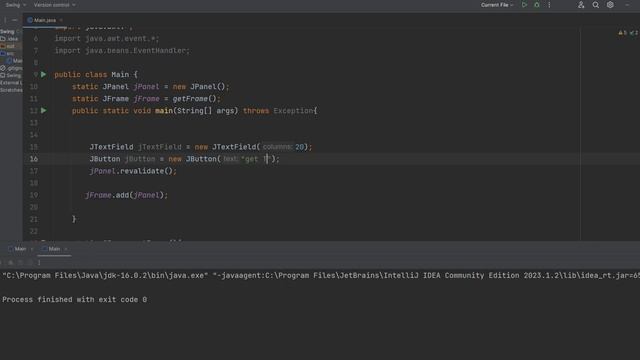Select the .gitignore file in project tree

(12, 68)
